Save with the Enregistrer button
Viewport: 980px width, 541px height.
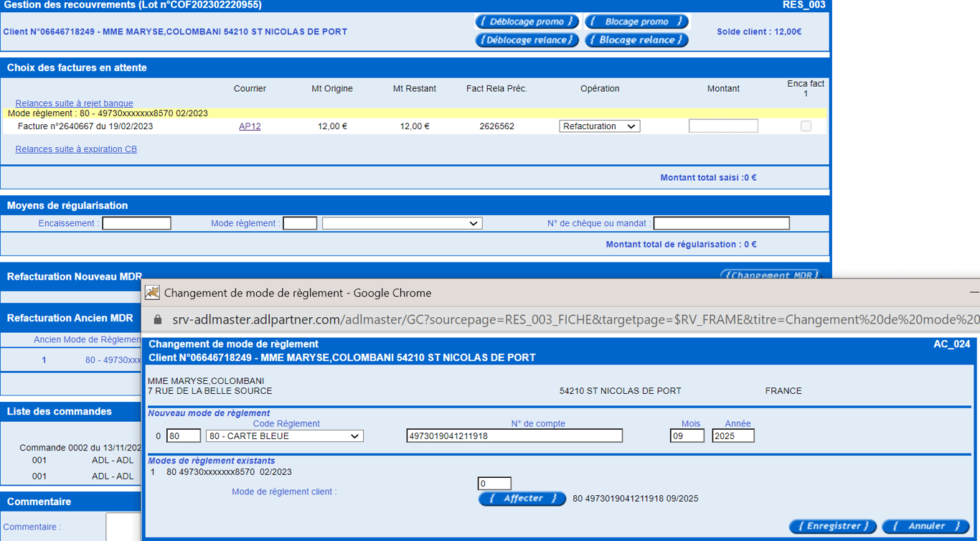click(833, 527)
